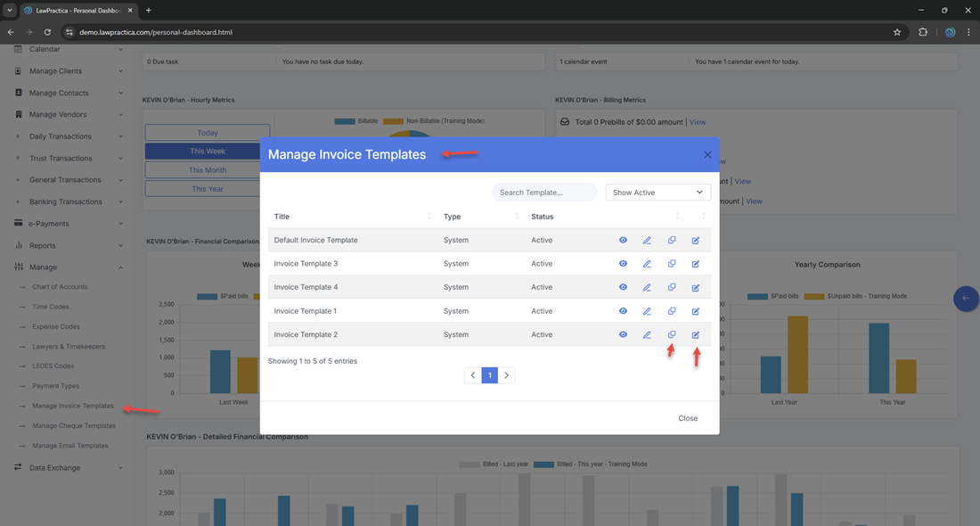The width and height of the screenshot is (980, 526).
Task: Expand the Daily Transactions sidebar menu
Action: click(x=69, y=136)
